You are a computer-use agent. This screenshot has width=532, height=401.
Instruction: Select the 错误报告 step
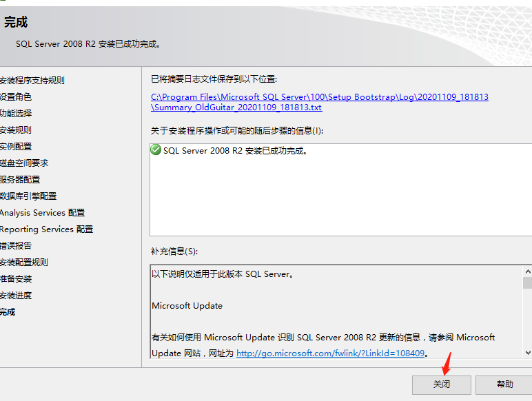point(16,245)
